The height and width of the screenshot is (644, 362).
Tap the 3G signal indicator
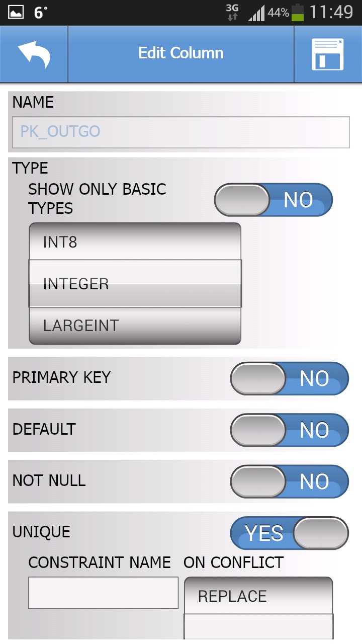pos(232,13)
